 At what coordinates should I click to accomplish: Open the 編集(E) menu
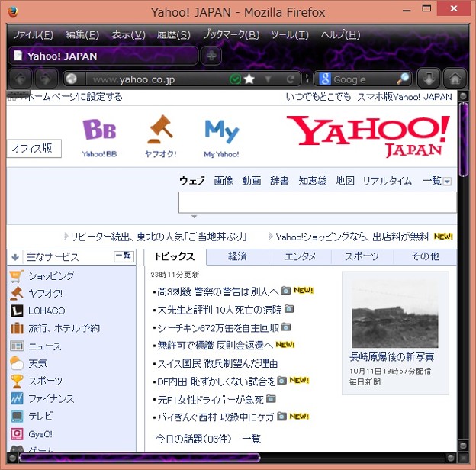[82, 34]
